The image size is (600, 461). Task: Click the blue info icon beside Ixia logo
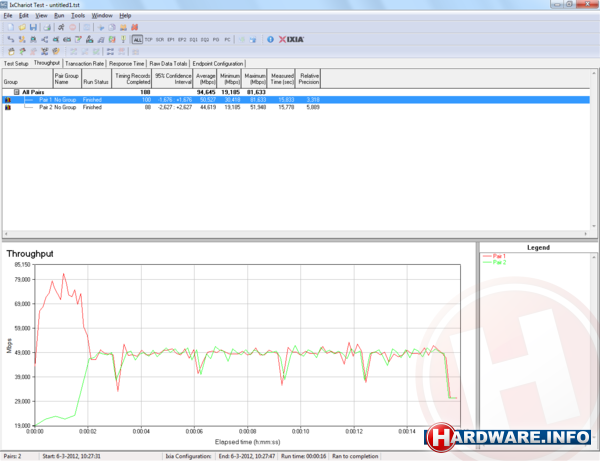(x=271, y=39)
